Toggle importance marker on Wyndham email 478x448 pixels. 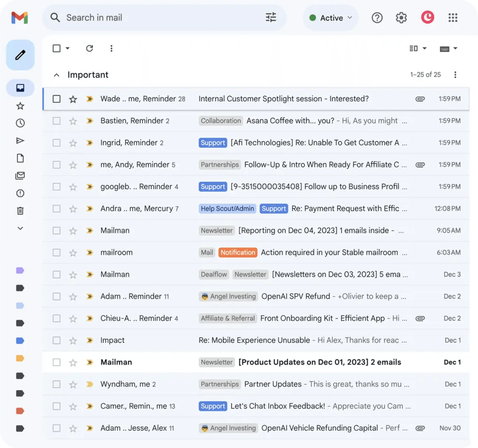click(90, 384)
